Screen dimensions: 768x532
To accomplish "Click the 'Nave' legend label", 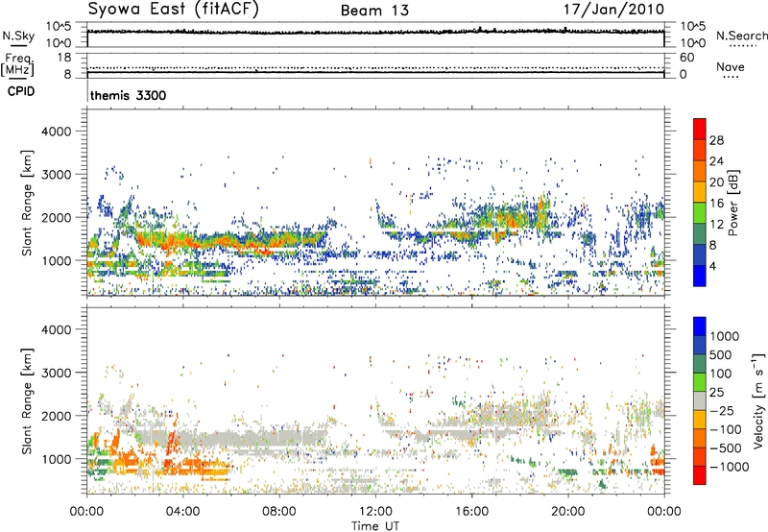I will pos(731,66).
